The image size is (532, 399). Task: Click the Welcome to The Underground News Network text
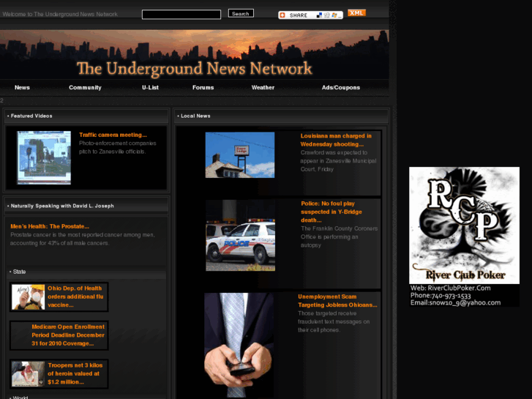click(60, 14)
